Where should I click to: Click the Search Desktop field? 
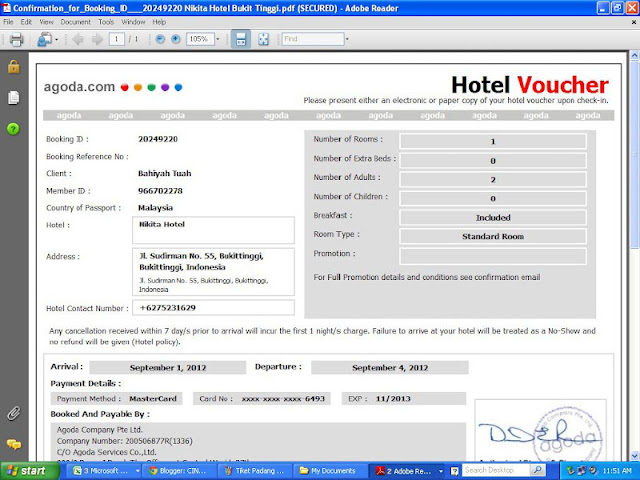click(496, 471)
